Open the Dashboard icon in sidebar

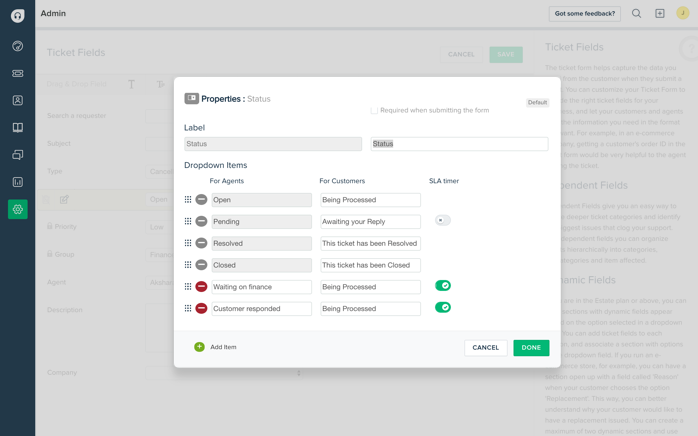(x=17, y=46)
